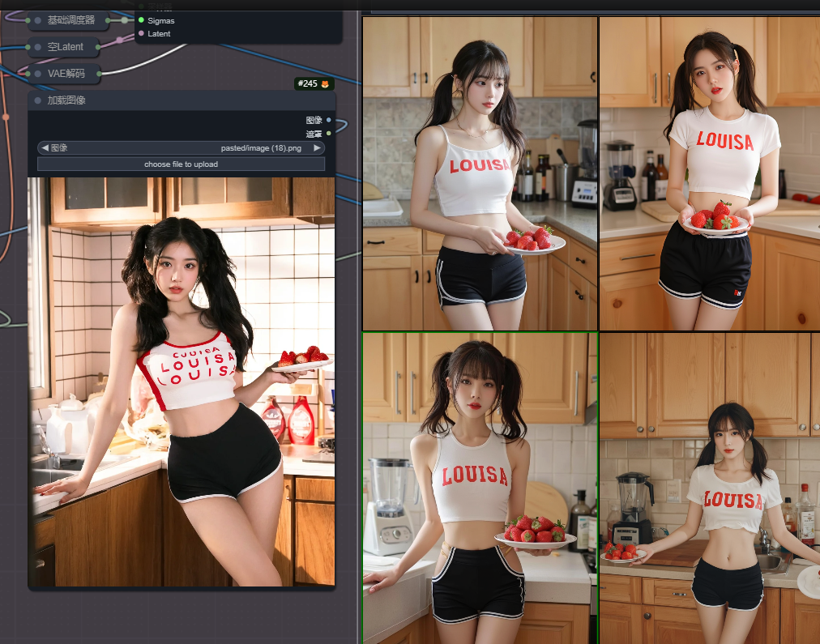Collapse the 加载图像 node via its dot
This screenshot has height=644, width=820.
coord(37,100)
